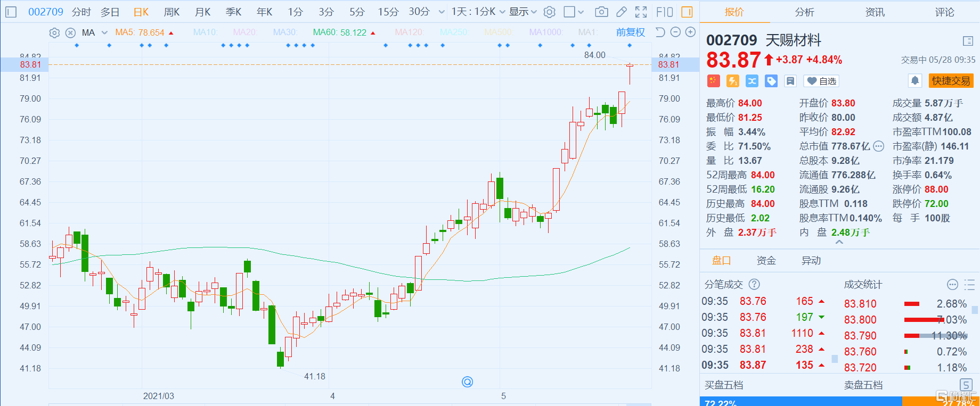Toggle MA20 moving average line

point(244,32)
